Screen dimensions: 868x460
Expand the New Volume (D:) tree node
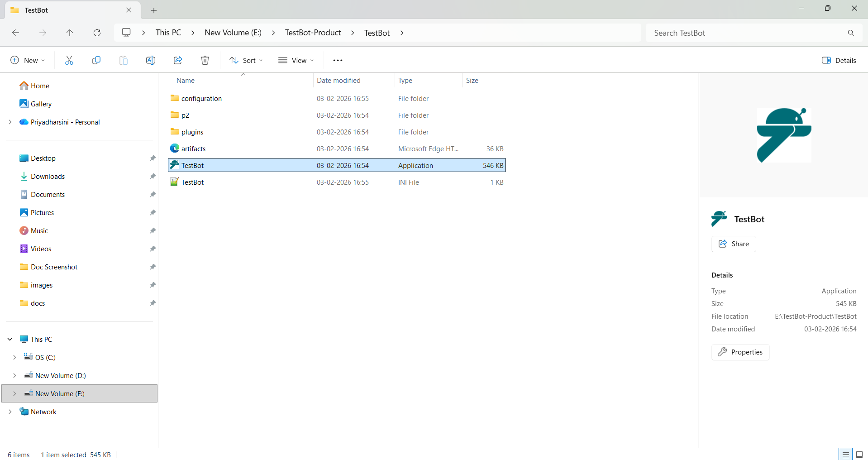click(14, 375)
